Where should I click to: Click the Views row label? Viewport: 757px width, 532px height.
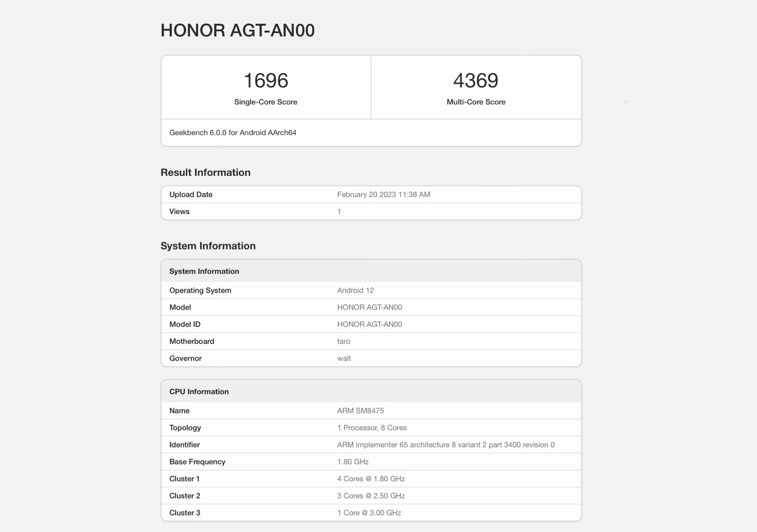[179, 211]
